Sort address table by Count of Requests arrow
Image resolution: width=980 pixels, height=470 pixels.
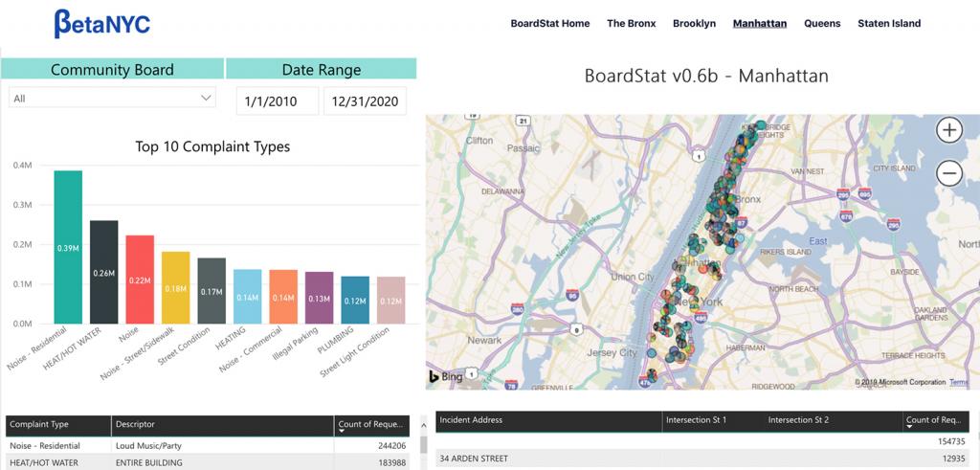pos(909,431)
